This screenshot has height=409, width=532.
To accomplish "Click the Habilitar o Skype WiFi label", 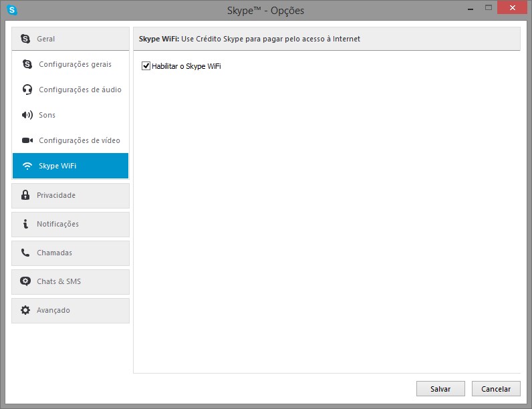I will (186, 66).
